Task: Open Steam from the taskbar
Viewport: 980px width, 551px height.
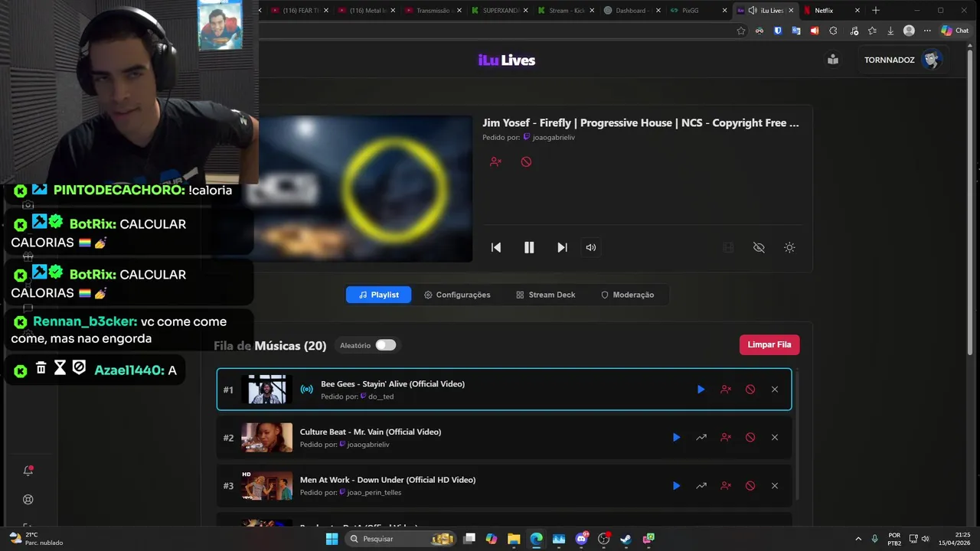Action: (x=626, y=539)
